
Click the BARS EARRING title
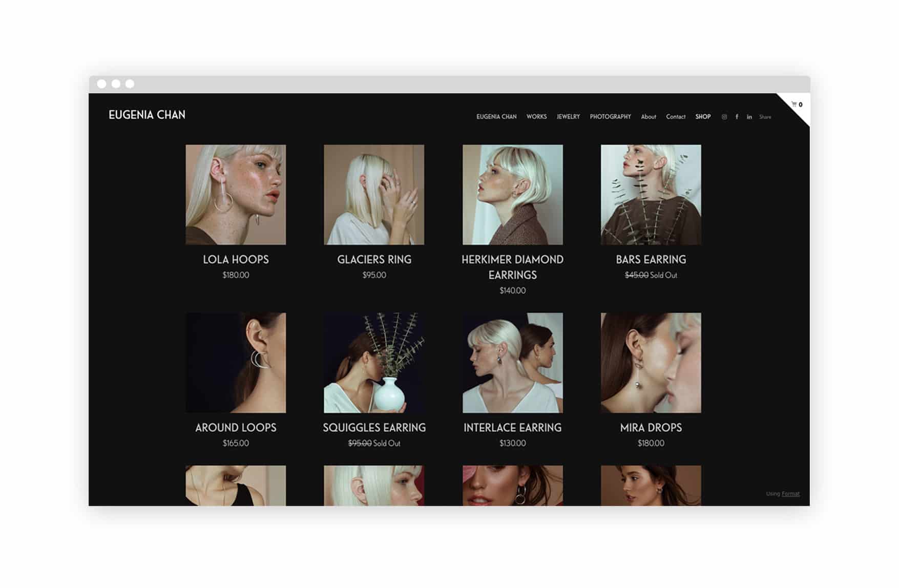tap(651, 260)
